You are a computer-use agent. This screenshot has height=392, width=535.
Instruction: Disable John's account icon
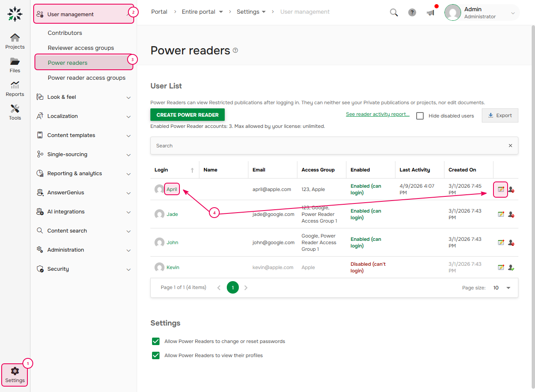click(x=511, y=243)
